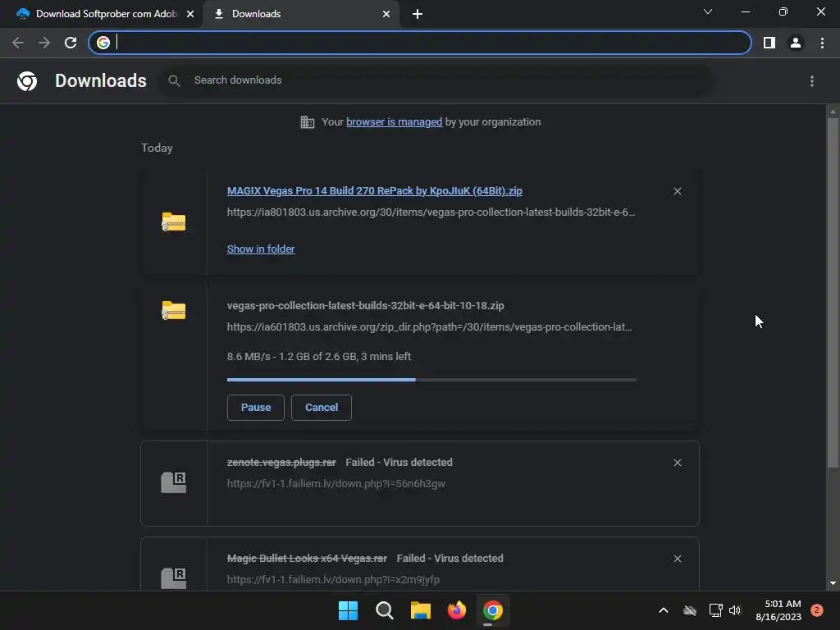Screen dimensions: 840x630
Task: Click the Search downloads field
Action: coord(435,80)
